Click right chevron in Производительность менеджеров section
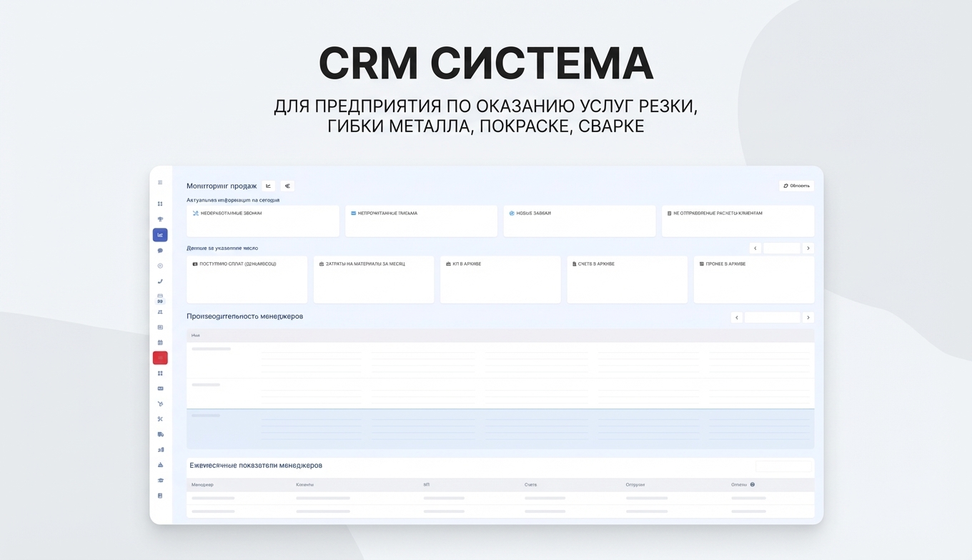This screenshot has height=560, width=972. [808, 317]
